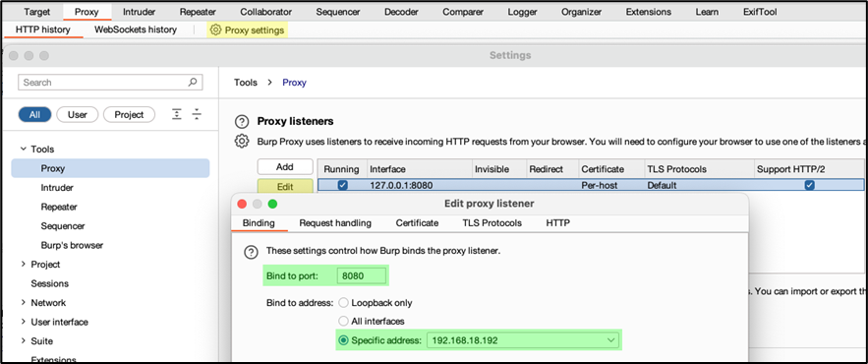Filter settings by All
This screenshot has width=868, height=364.
[34, 115]
